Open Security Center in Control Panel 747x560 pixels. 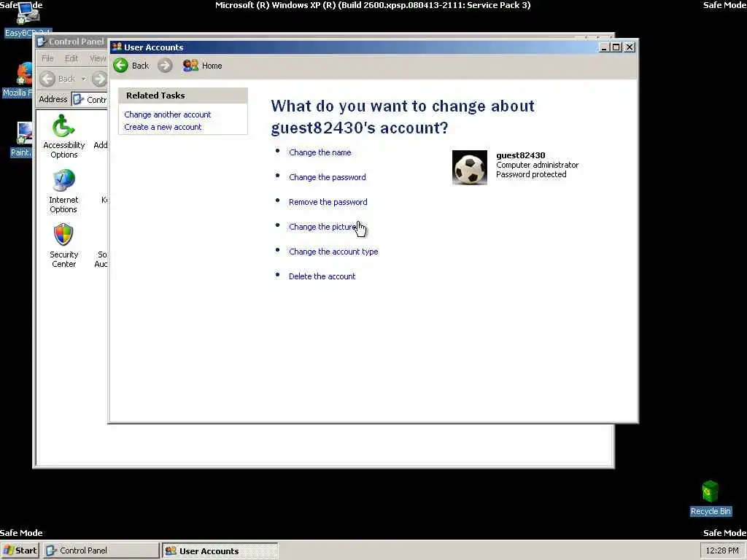pos(63,246)
